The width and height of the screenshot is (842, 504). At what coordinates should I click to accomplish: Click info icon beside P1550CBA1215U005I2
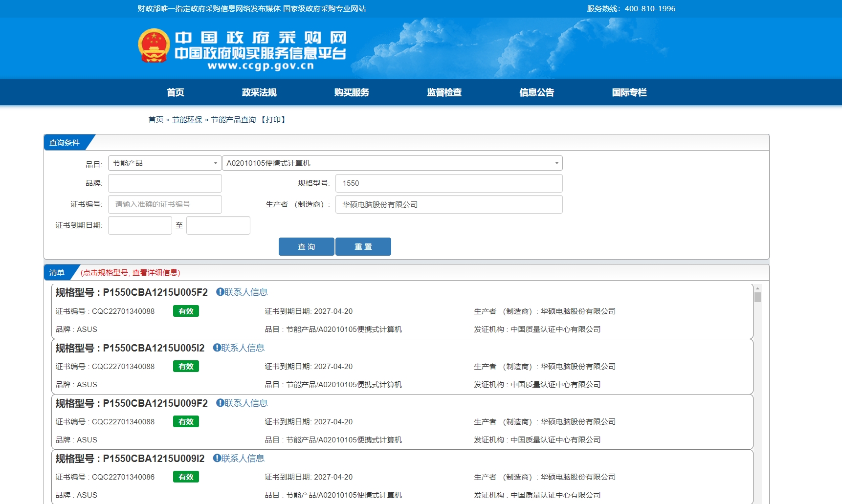click(x=217, y=348)
